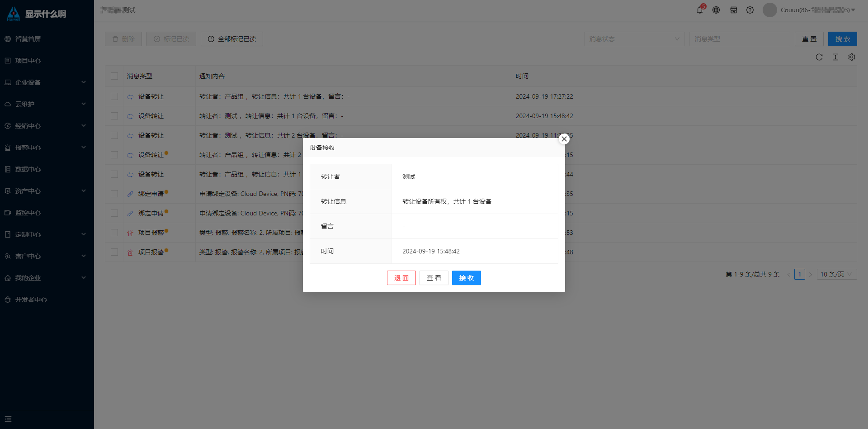Click transfer icon in 15:48:42 row

pos(130,116)
